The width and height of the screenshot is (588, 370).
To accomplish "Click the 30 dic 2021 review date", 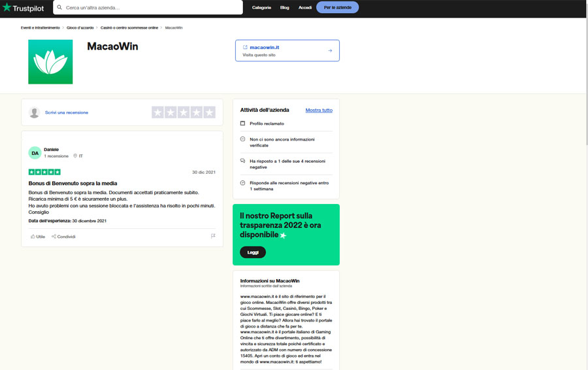I will (x=204, y=172).
